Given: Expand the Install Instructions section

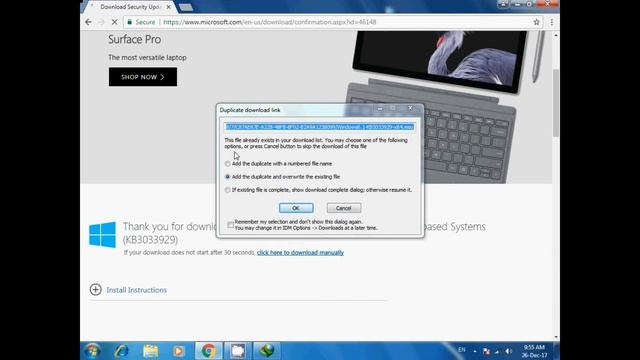Looking at the screenshot, I should point(136,290).
